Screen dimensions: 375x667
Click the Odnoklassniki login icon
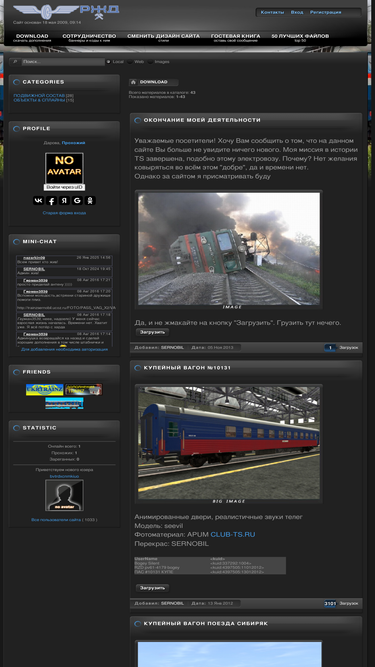[x=90, y=201]
